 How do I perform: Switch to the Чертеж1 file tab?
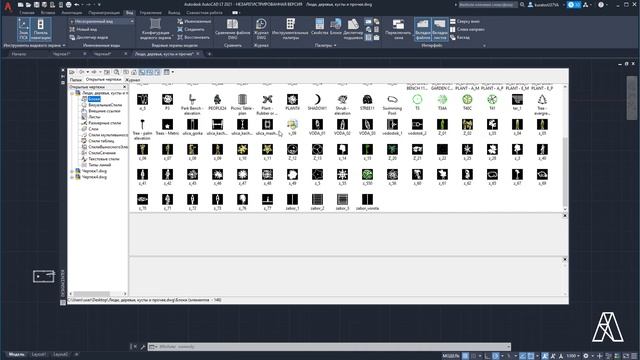click(62, 54)
